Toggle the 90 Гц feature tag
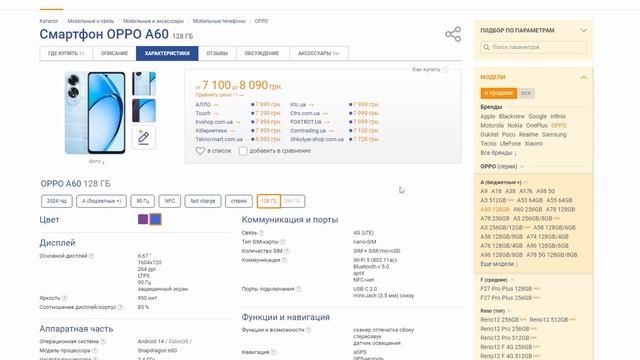Screen dimensions: 640x360 142,201
